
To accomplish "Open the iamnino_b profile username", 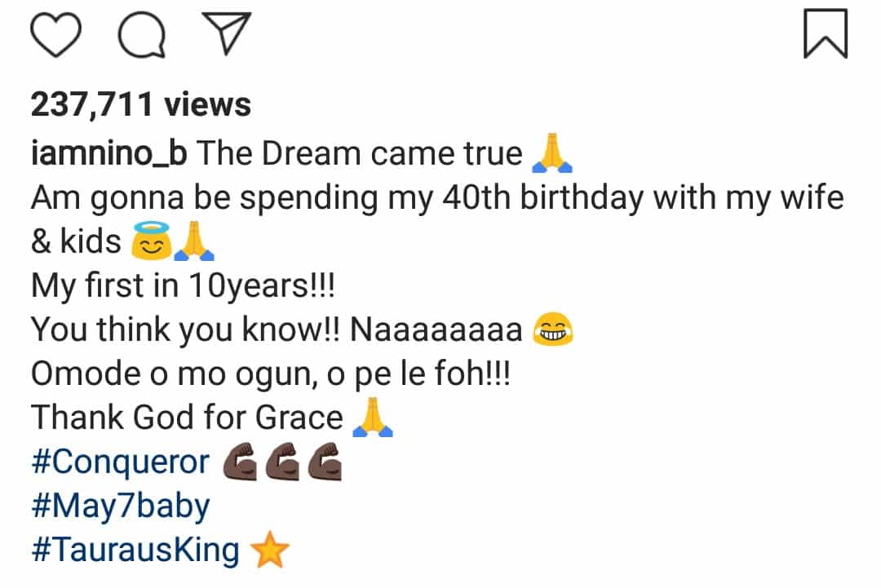I will (108, 153).
